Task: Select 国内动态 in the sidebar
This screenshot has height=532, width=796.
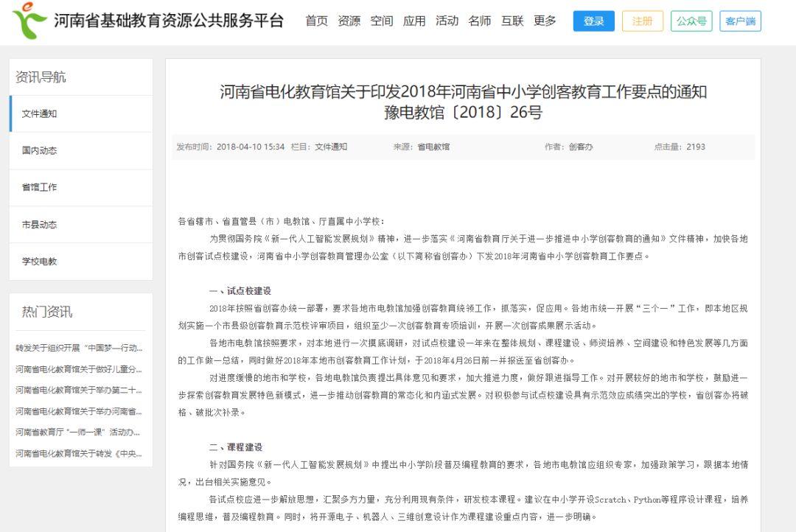Action: [81, 151]
